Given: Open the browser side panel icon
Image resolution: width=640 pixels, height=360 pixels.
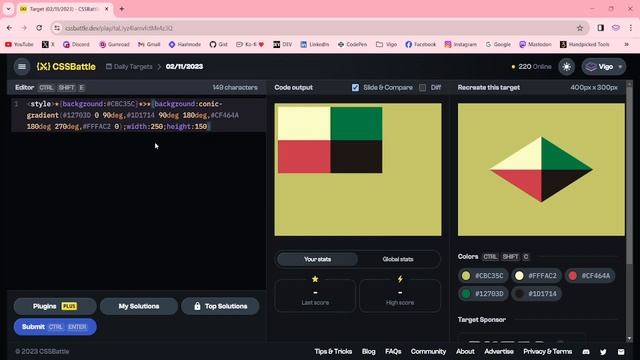Looking at the screenshot, I should point(600,28).
